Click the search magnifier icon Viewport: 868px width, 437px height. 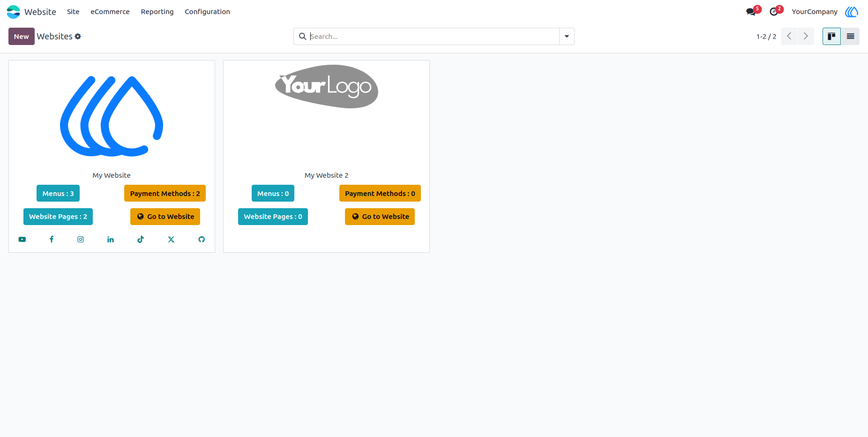[303, 37]
